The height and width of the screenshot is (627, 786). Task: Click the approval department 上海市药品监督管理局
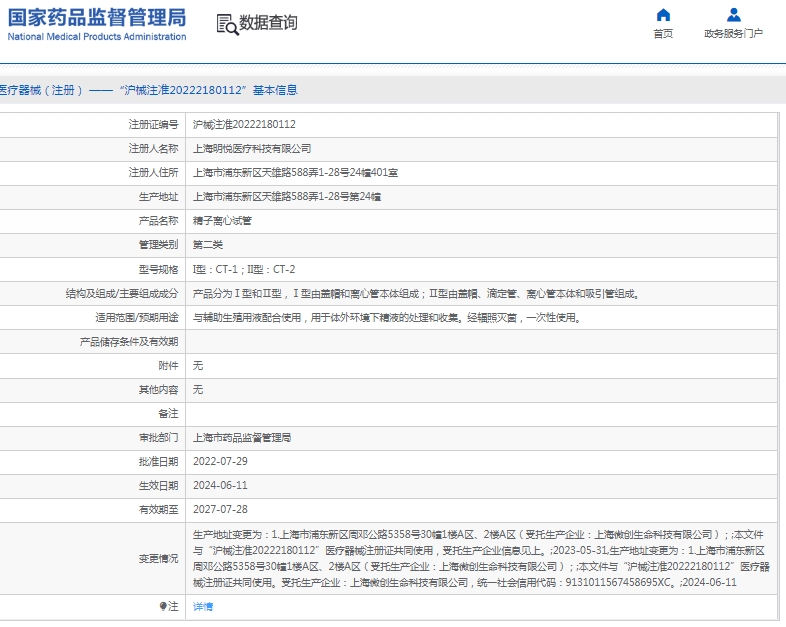click(242, 438)
